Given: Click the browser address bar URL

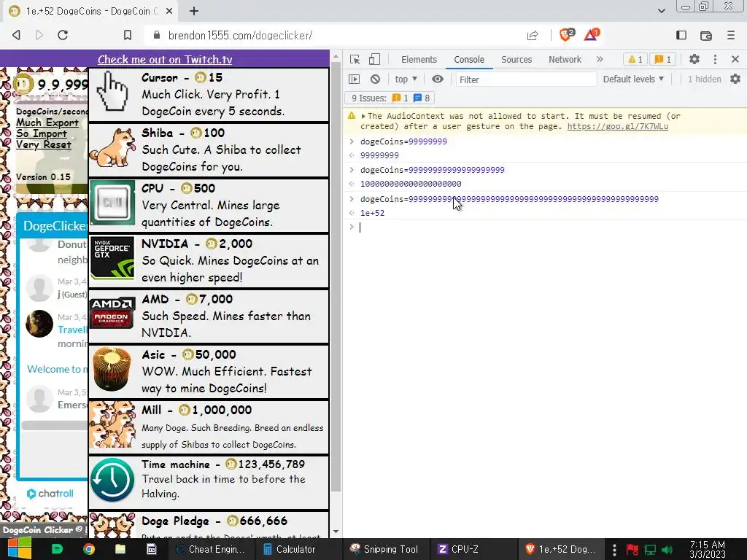Looking at the screenshot, I should 240,35.
